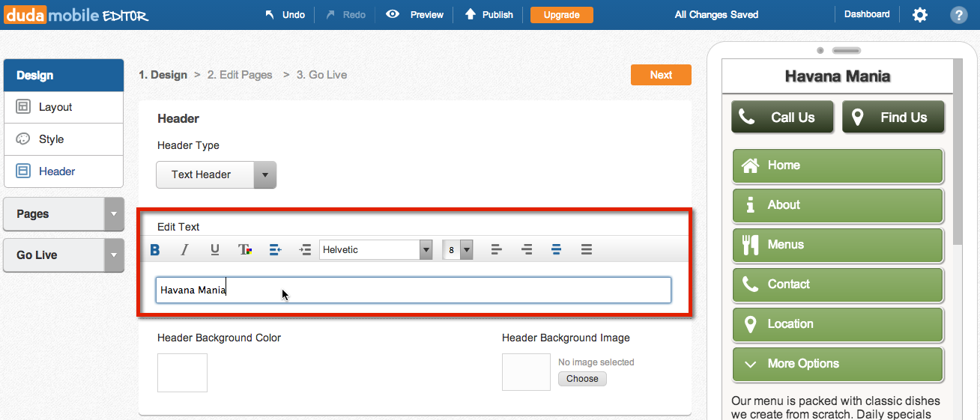
Task: Open the Dashboard link
Action: [867, 14]
